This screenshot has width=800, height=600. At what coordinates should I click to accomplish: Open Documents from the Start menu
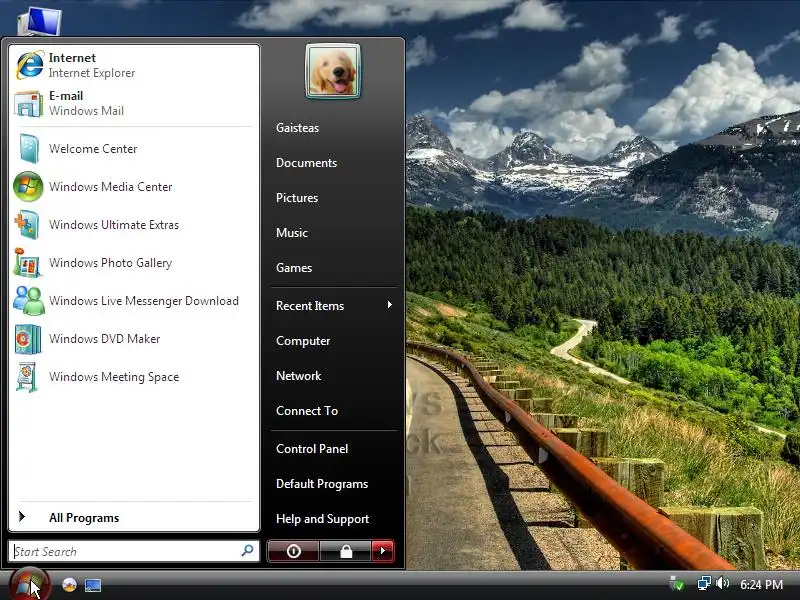[x=307, y=163]
